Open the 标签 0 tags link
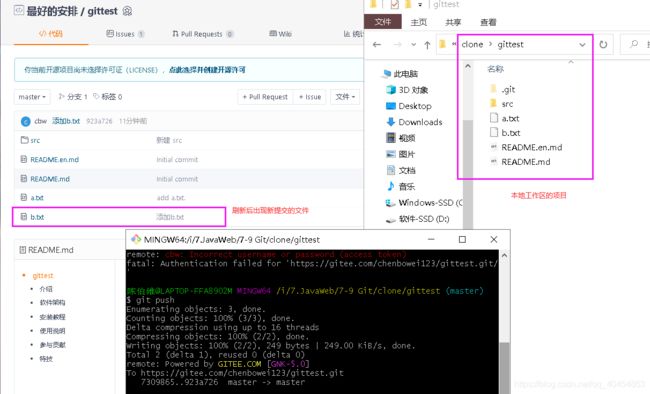The width and height of the screenshot is (650, 394). point(107,97)
